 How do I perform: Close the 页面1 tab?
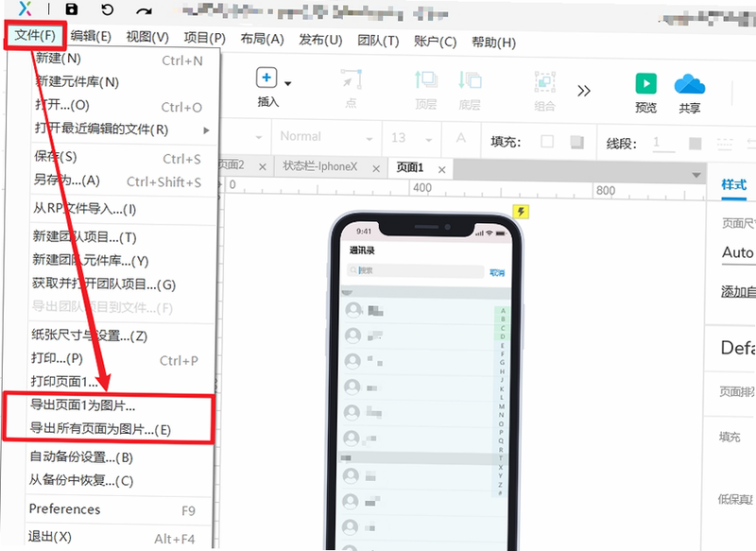(x=441, y=170)
